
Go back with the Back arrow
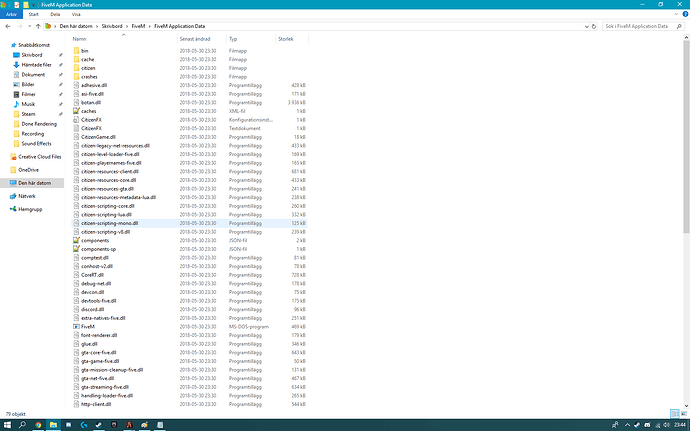[7, 26]
